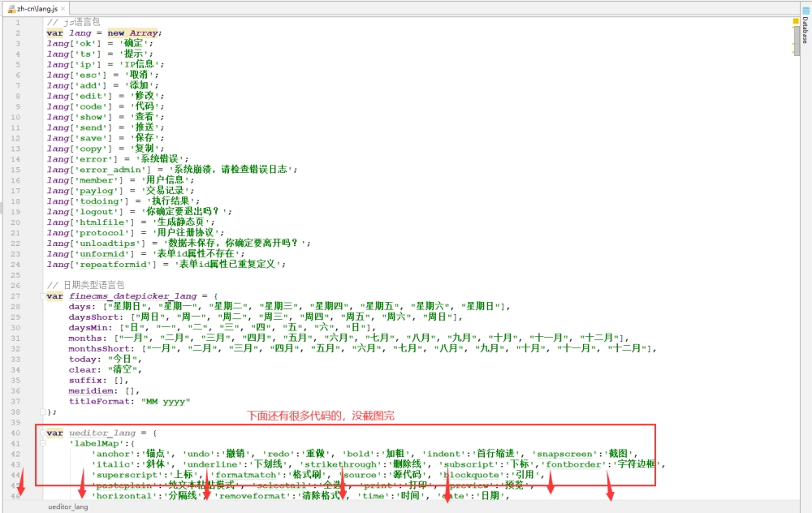
Task: Click the ueditor_lang breadcrumb at the bottom
Action: point(68,507)
